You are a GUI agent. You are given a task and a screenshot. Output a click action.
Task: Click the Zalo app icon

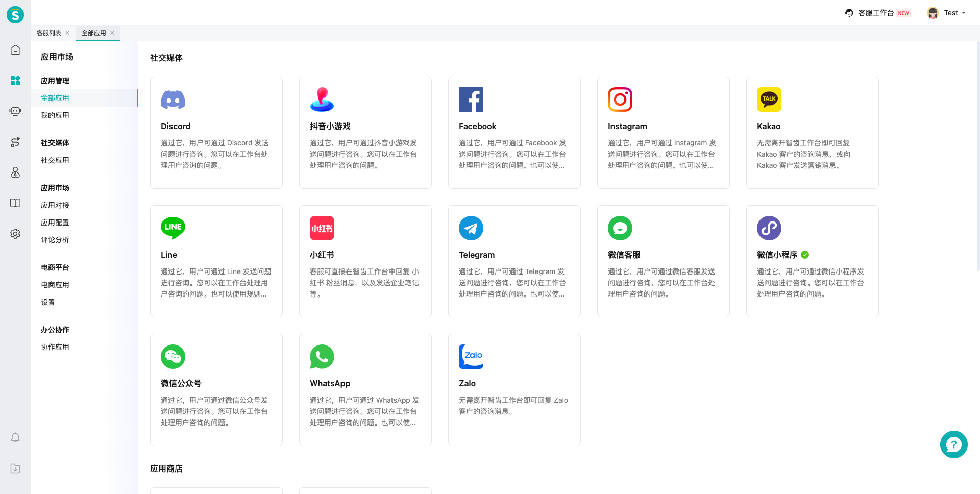471,357
